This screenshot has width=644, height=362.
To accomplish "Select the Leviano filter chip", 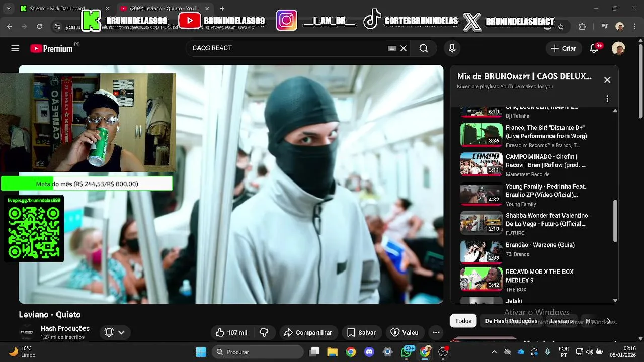I will [561, 321].
